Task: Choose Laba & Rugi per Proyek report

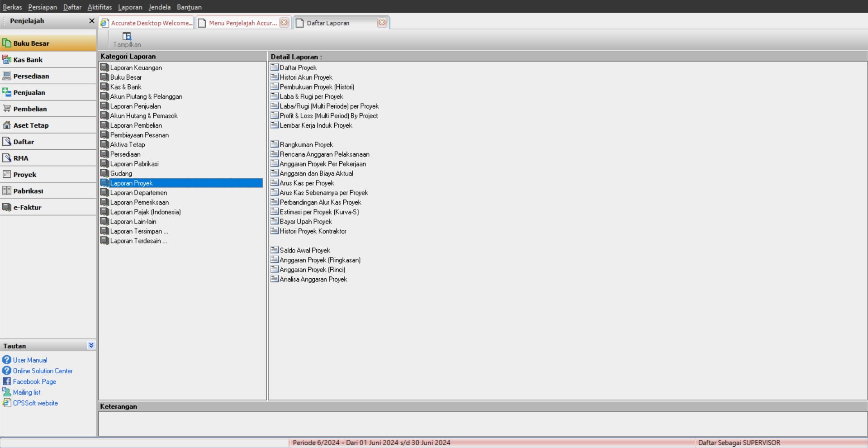Action: pyautogui.click(x=311, y=97)
